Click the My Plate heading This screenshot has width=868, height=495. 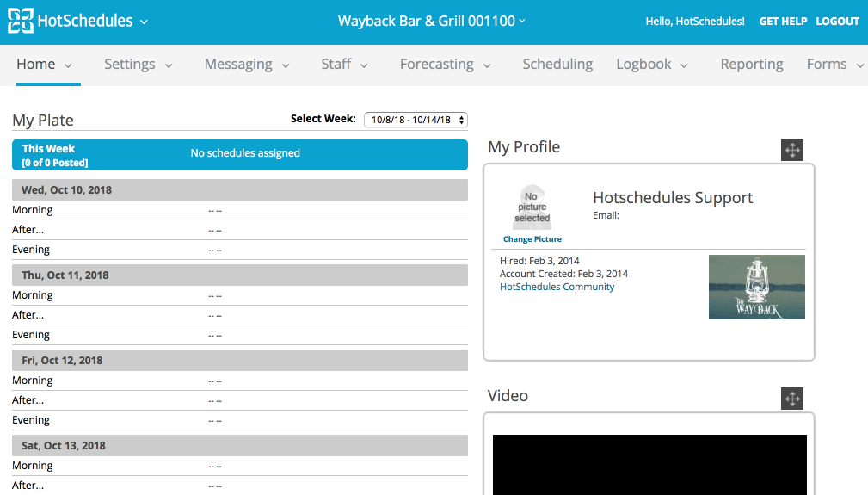43,121
